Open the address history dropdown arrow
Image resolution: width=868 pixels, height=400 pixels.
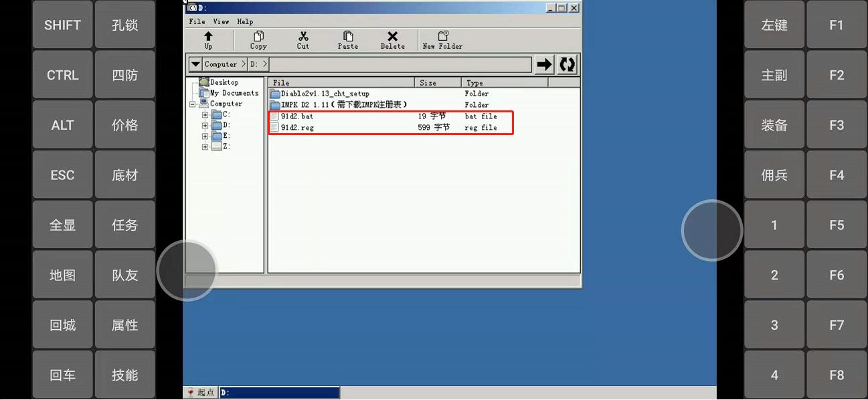[195, 64]
